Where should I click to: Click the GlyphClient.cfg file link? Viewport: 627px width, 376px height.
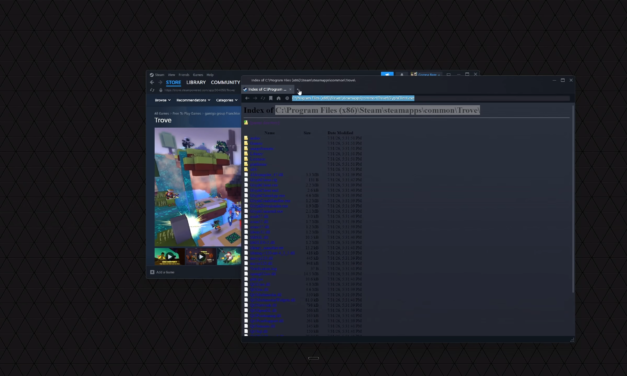(264, 180)
